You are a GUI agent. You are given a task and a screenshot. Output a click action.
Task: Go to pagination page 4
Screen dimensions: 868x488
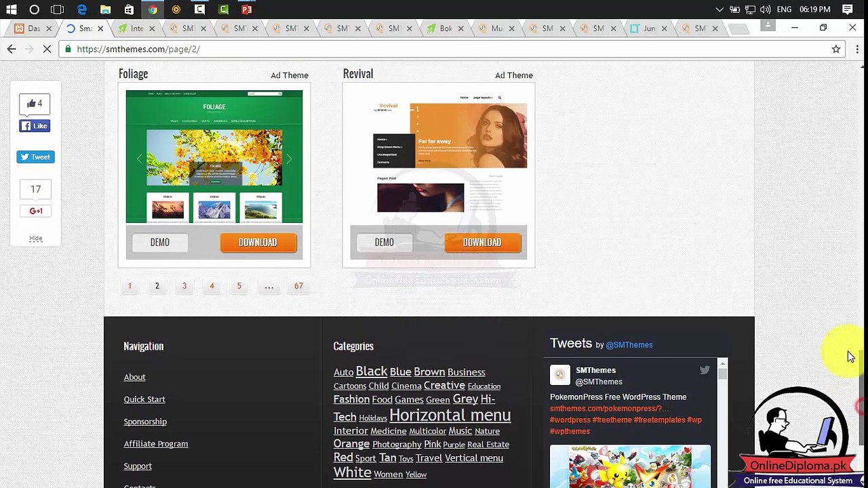(x=212, y=286)
